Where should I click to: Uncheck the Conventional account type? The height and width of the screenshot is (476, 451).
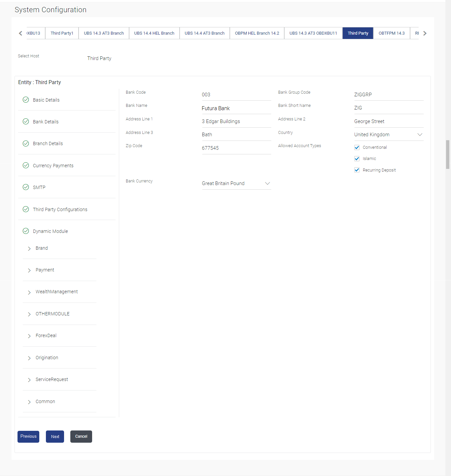357,147
